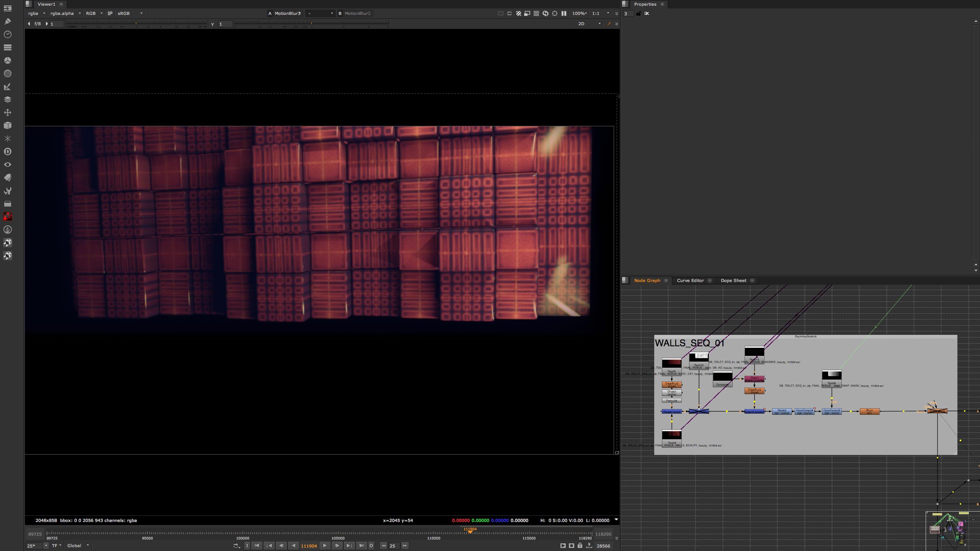Toggle scanline display lines icon
This screenshot has height=551, width=980.
click(536, 13)
